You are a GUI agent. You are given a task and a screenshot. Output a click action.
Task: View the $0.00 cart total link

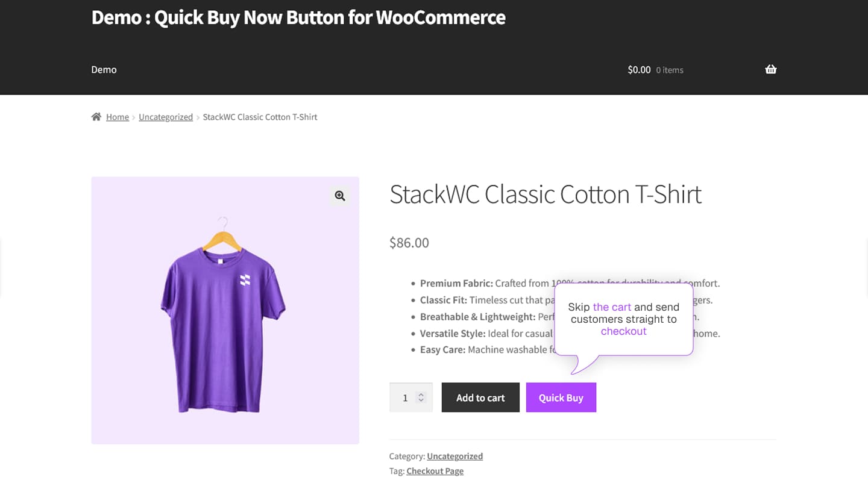(639, 70)
